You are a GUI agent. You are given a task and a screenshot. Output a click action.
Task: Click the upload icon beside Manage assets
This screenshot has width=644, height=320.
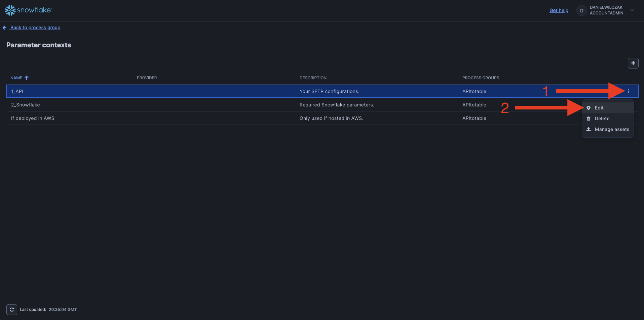click(589, 129)
